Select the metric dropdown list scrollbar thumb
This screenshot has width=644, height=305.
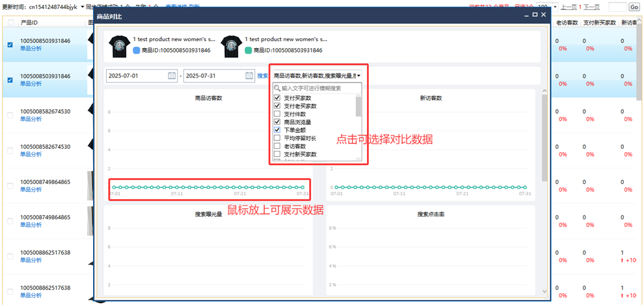point(358,107)
